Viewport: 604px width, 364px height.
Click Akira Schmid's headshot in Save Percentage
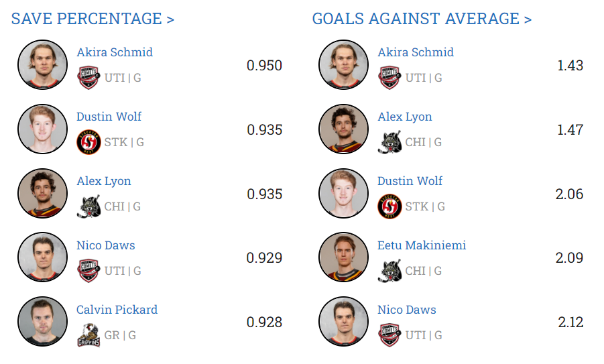pyautogui.click(x=42, y=65)
